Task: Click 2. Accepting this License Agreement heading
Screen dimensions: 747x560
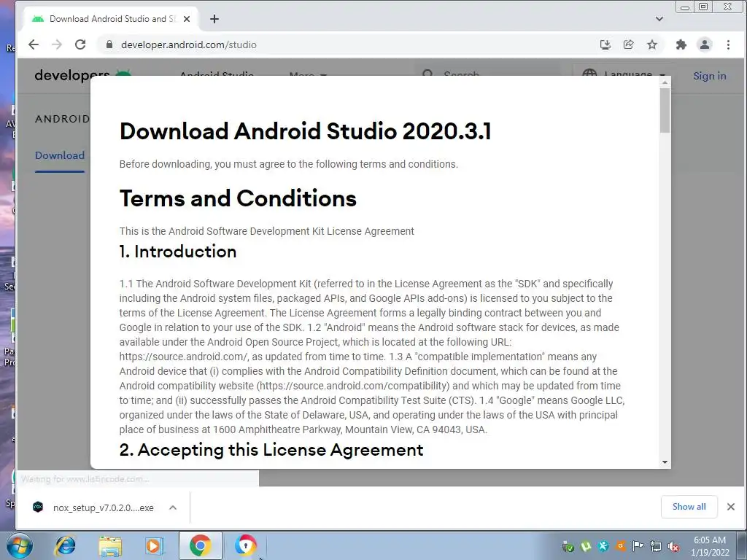Action: 271,450
